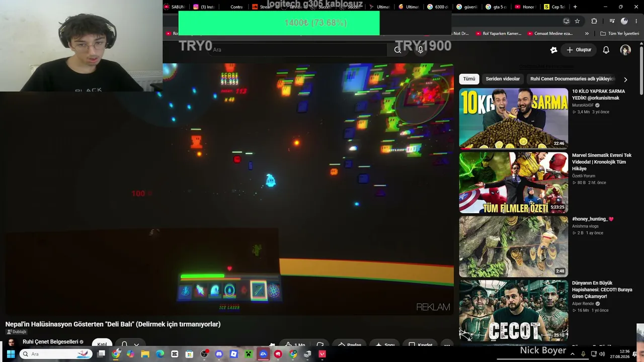Open Chrome from the taskbar
This screenshot has width=644, height=362.
[x=116, y=354]
